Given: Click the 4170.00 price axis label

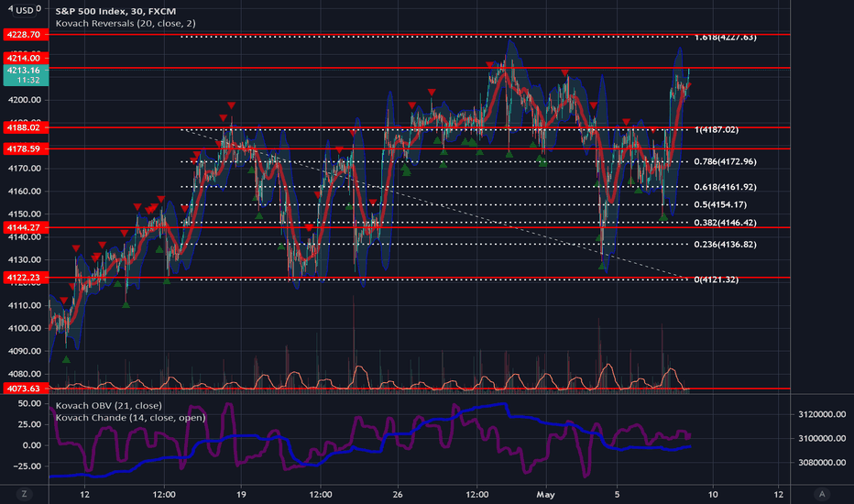Looking at the screenshot, I should (x=25, y=169).
